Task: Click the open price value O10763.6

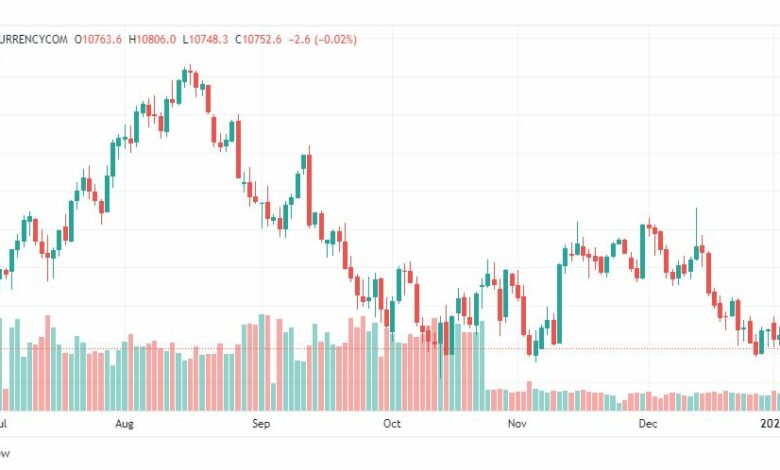Action: pos(98,39)
